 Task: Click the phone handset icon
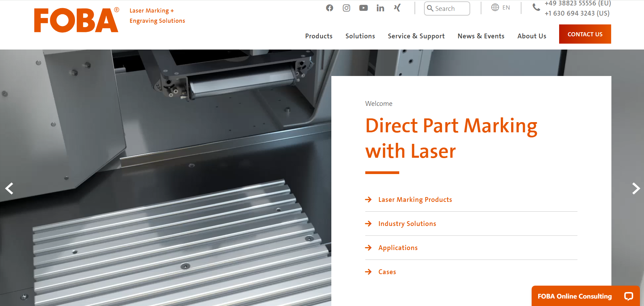pyautogui.click(x=536, y=7)
